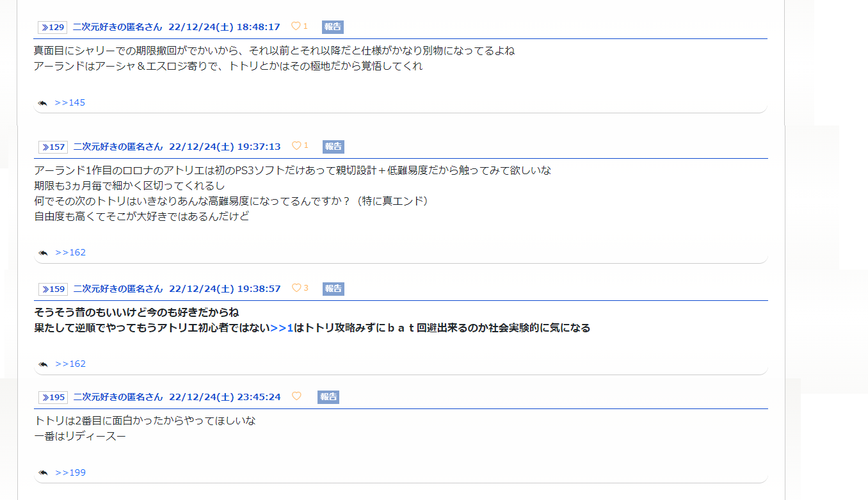Click the line starting 真面目にシャリーでの期限撤回
868x500 pixels.
274,51
